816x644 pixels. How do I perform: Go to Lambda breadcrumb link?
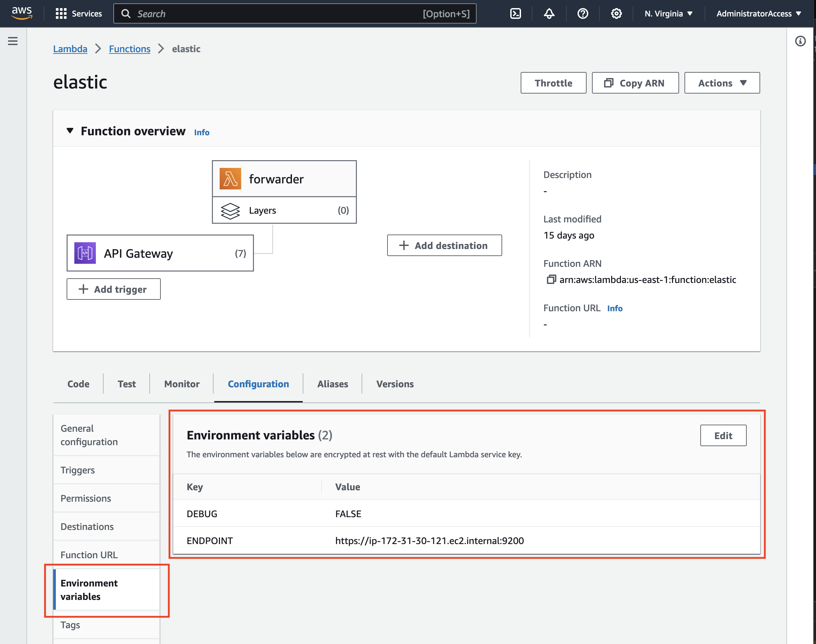click(x=70, y=49)
